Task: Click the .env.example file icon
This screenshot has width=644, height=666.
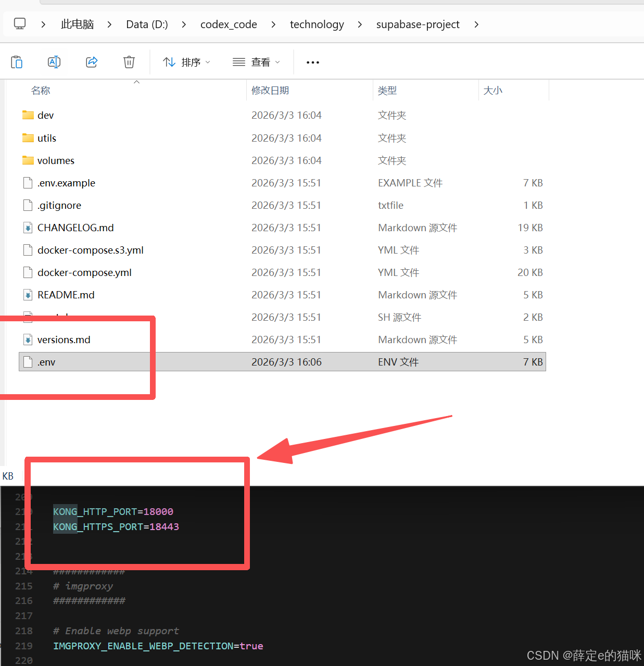Action: [28, 183]
